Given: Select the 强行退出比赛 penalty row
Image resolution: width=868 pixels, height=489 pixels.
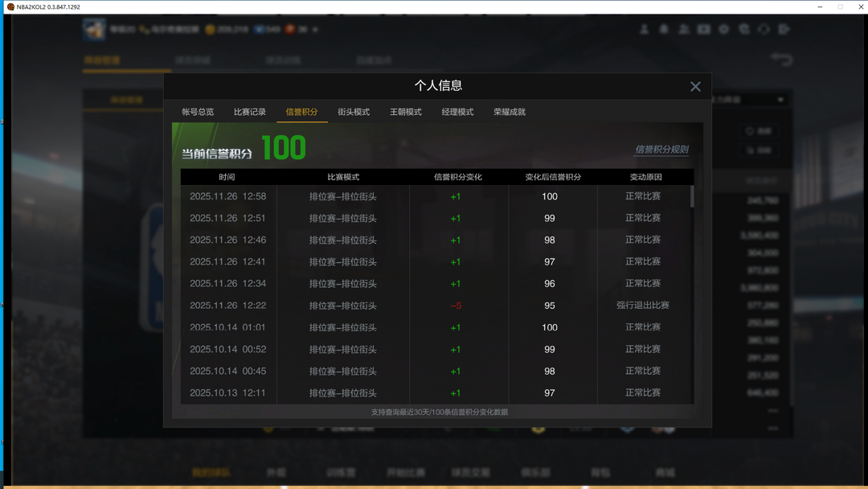Looking at the screenshot, I should tap(434, 306).
